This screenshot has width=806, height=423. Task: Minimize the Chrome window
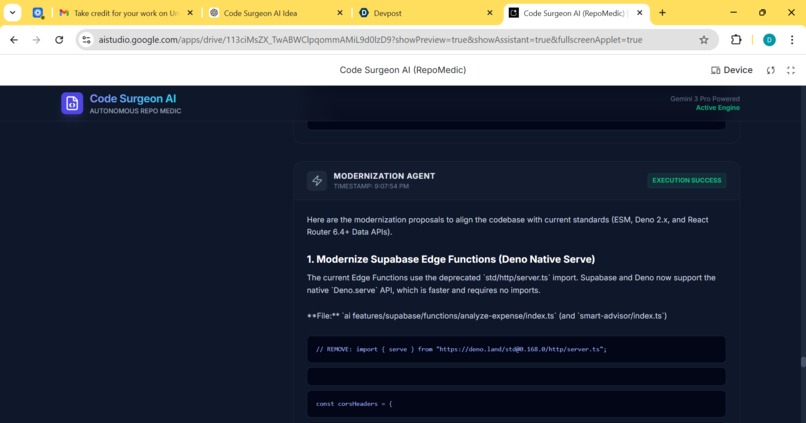coord(734,13)
